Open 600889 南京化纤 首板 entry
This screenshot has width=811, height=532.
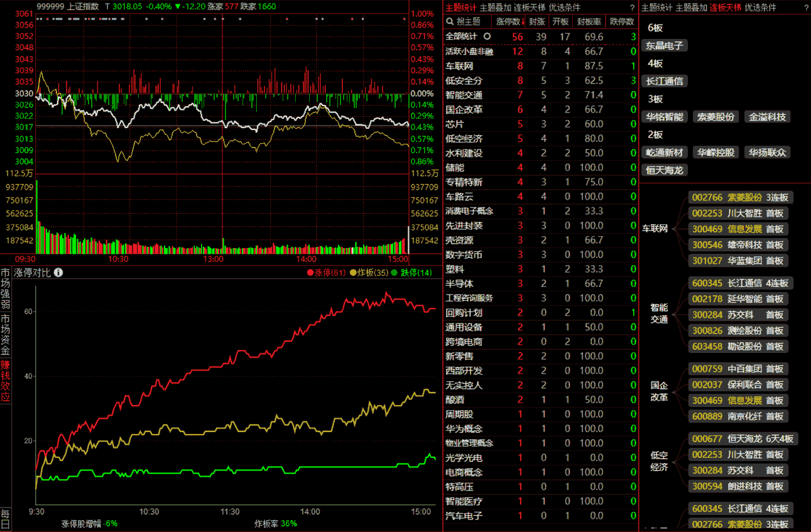click(x=738, y=416)
